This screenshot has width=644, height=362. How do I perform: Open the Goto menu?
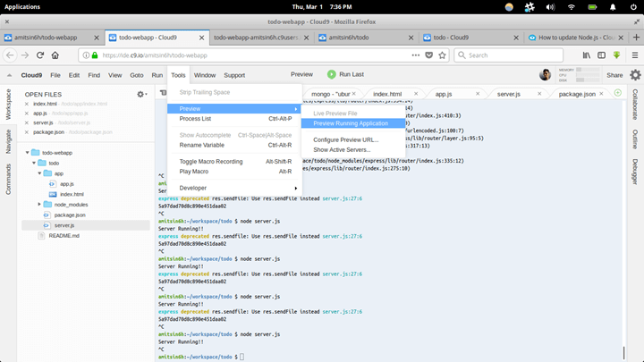(136, 75)
